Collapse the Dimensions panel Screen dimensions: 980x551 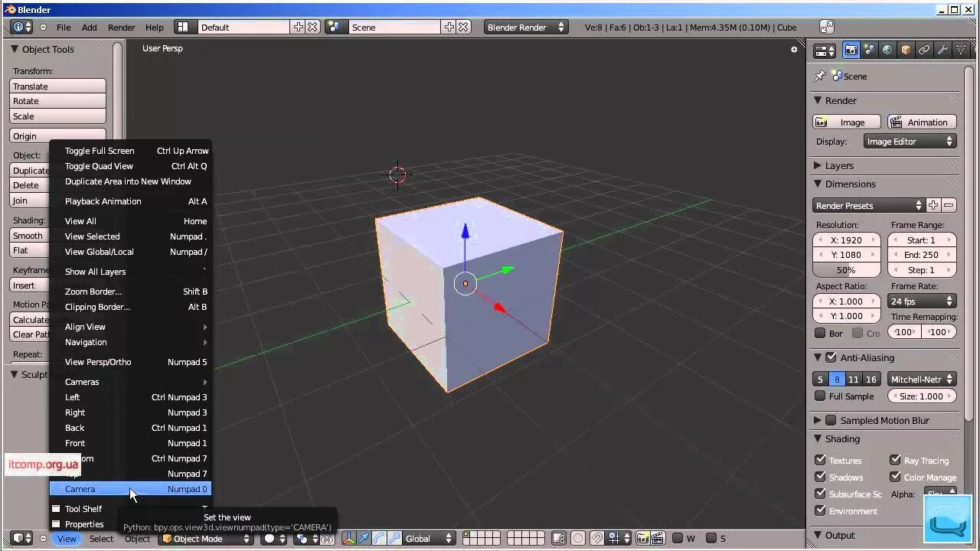[818, 184]
